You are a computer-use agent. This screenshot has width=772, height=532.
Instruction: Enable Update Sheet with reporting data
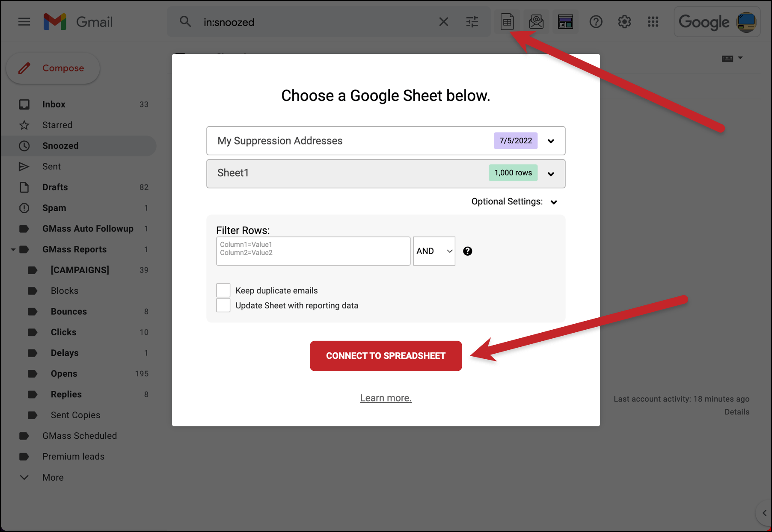tap(223, 305)
